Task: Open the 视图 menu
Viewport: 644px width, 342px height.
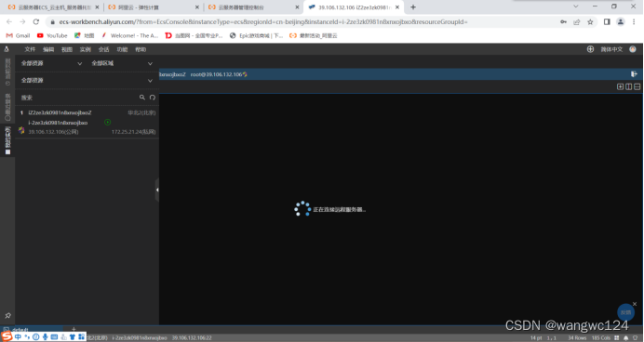Action: point(66,49)
